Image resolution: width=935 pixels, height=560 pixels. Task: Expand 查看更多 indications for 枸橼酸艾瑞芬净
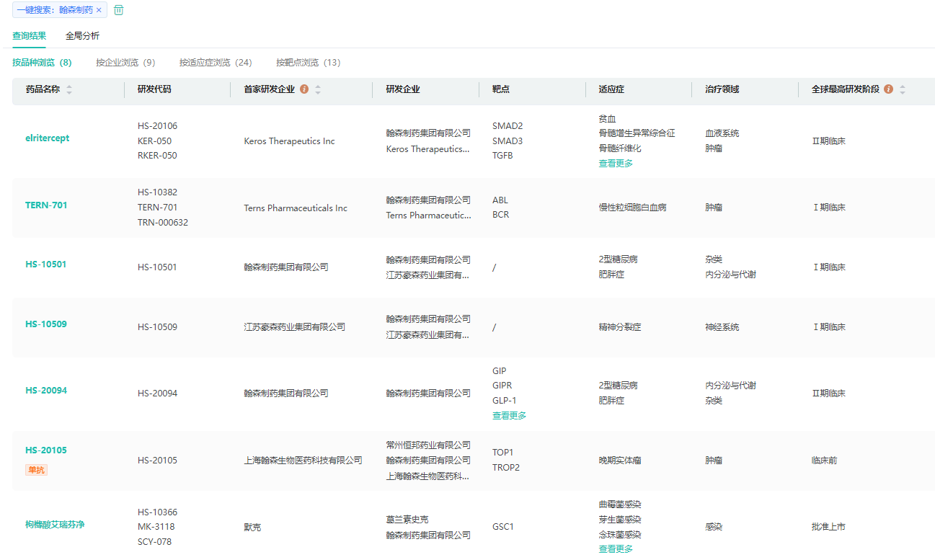[616, 549]
